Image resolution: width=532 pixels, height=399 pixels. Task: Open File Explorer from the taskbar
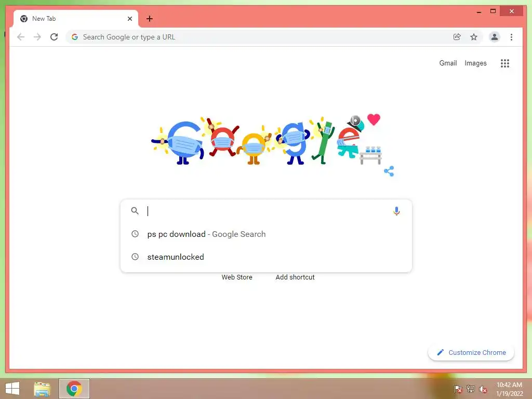coord(43,389)
